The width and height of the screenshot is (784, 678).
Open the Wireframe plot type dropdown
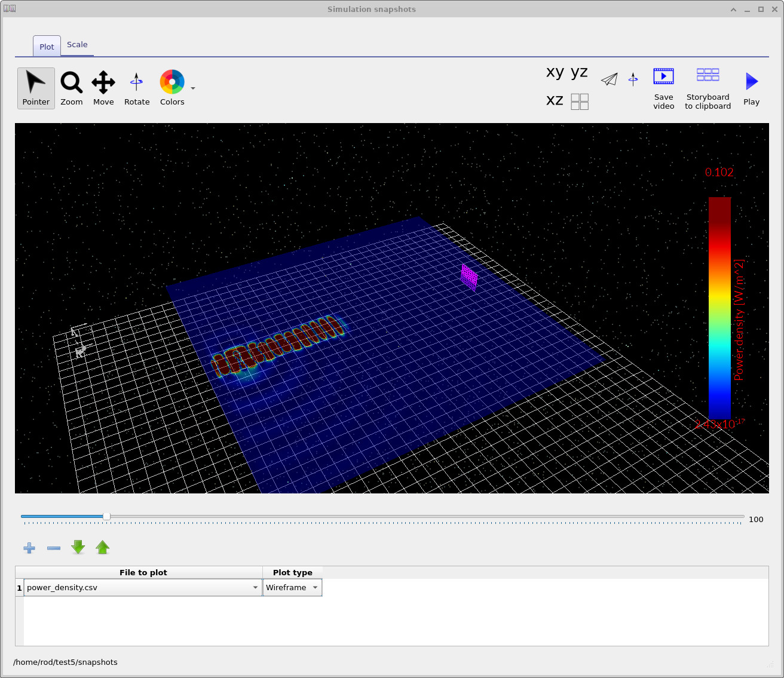click(x=315, y=587)
